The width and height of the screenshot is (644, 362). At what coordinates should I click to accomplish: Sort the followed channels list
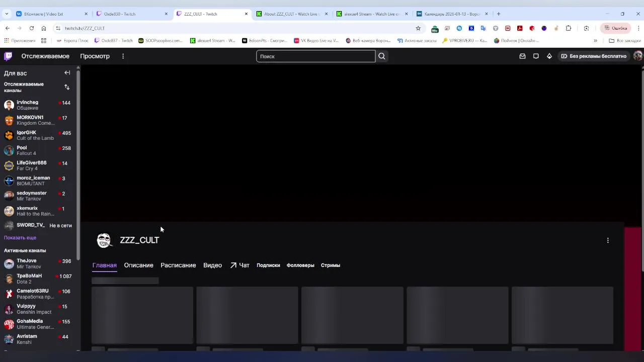tap(67, 87)
